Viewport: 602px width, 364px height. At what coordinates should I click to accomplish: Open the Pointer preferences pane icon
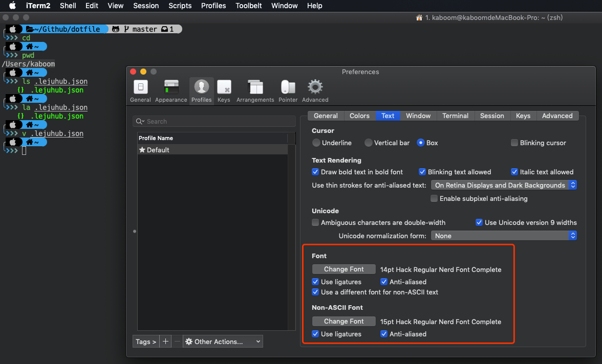point(288,87)
